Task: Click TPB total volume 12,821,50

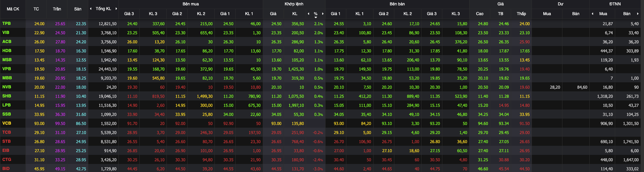Action: click(108, 24)
